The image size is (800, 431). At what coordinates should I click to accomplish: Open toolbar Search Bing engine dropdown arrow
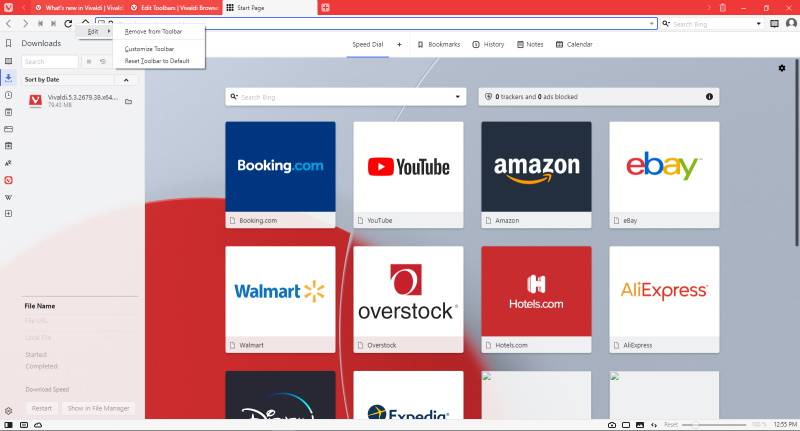(759, 23)
